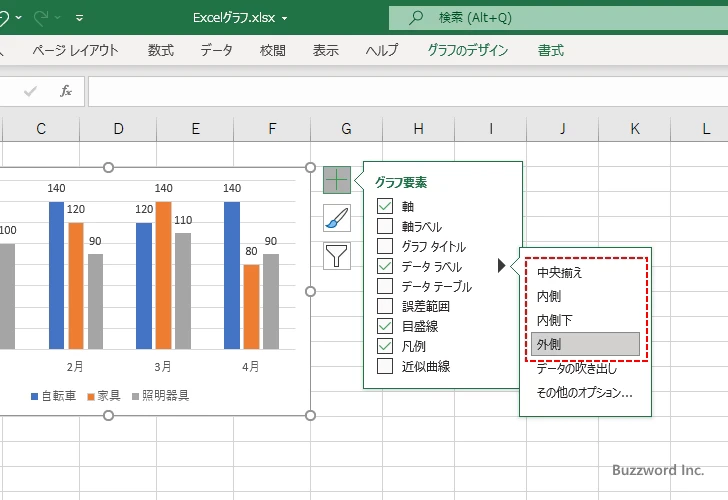Screen dimensions: 728x500
Task: Select 外側 label position
Action: (585, 344)
